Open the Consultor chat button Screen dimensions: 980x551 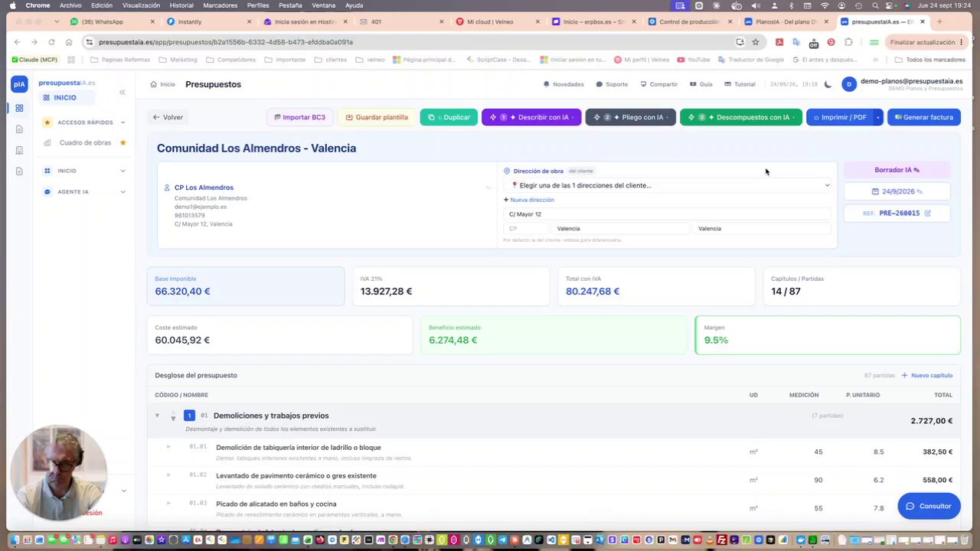pyautogui.click(x=929, y=506)
